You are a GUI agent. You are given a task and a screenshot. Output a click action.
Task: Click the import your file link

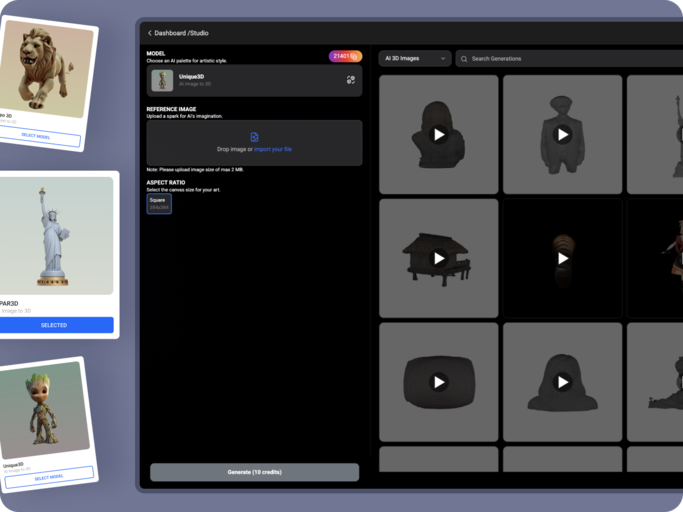(273, 149)
